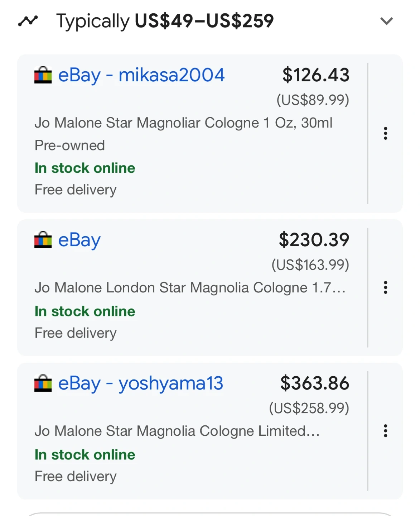Viewport: 420px width, 516px height.
Task: Open Jo Malone London Star Magnolia Cologne 1.7 listing
Action: [x=190, y=288]
